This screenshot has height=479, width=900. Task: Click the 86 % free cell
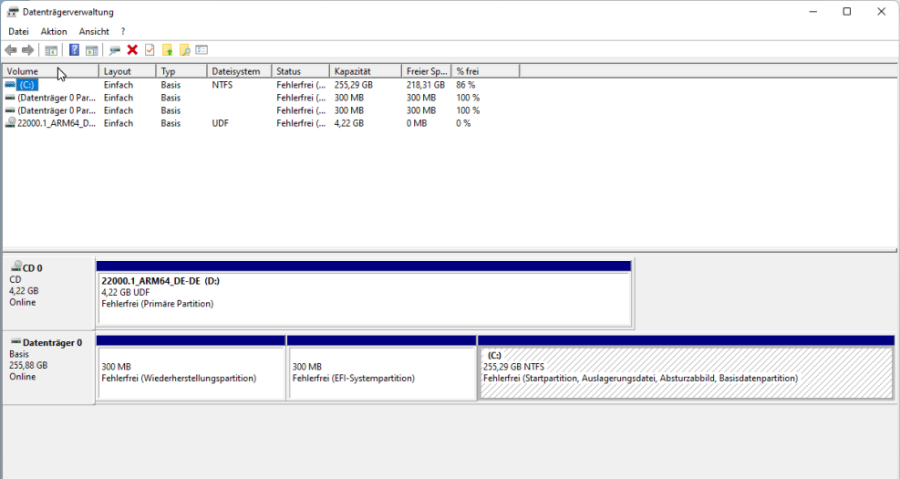click(x=465, y=85)
